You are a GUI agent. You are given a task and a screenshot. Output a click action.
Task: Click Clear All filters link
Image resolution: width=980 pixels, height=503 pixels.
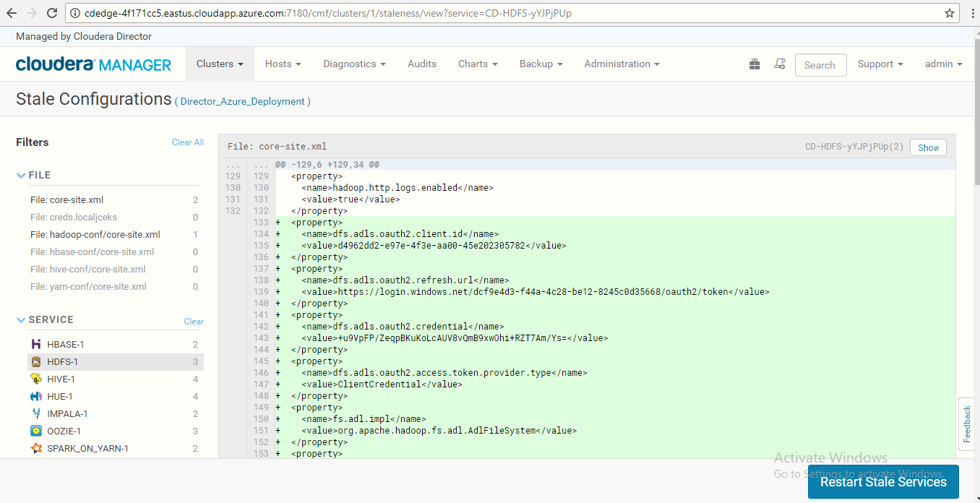tap(188, 142)
